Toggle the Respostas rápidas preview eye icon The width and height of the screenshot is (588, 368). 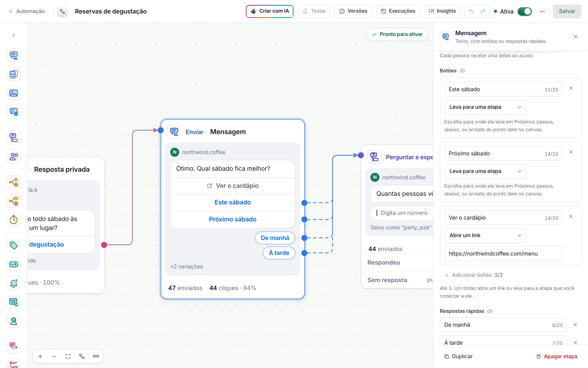(490, 311)
